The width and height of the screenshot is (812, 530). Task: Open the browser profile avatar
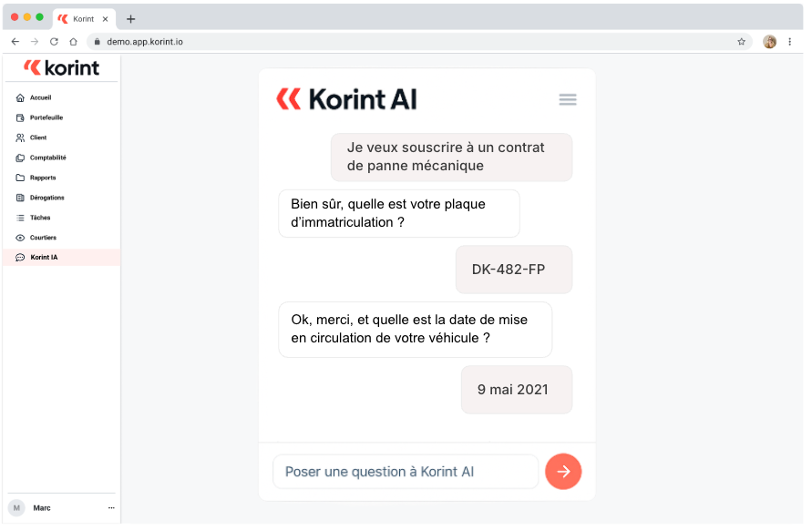pyautogui.click(x=769, y=41)
